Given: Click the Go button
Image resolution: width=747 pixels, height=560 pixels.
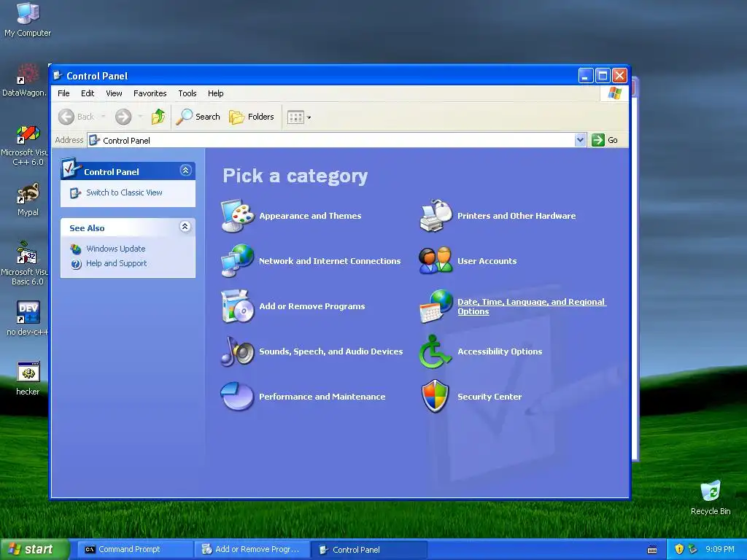Looking at the screenshot, I should [605, 140].
